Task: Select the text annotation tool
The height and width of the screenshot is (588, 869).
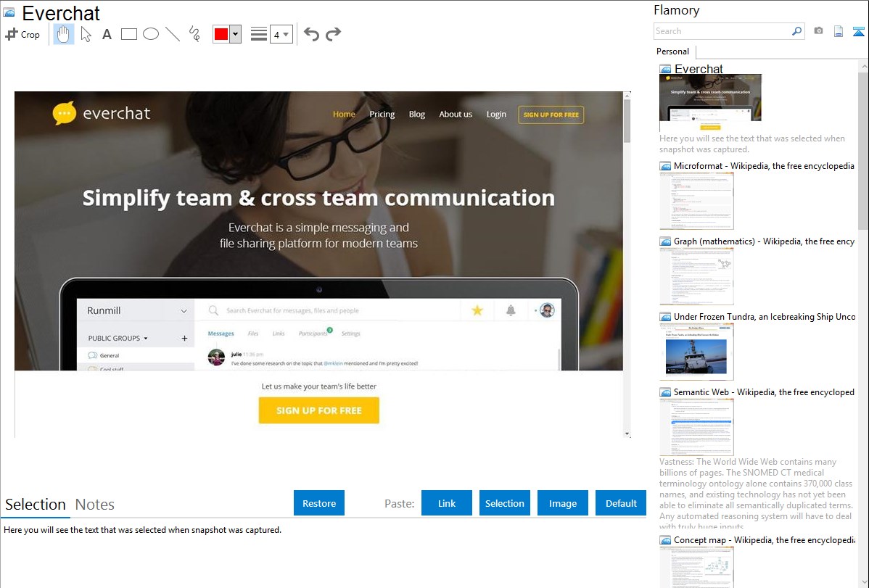Action: [x=107, y=34]
